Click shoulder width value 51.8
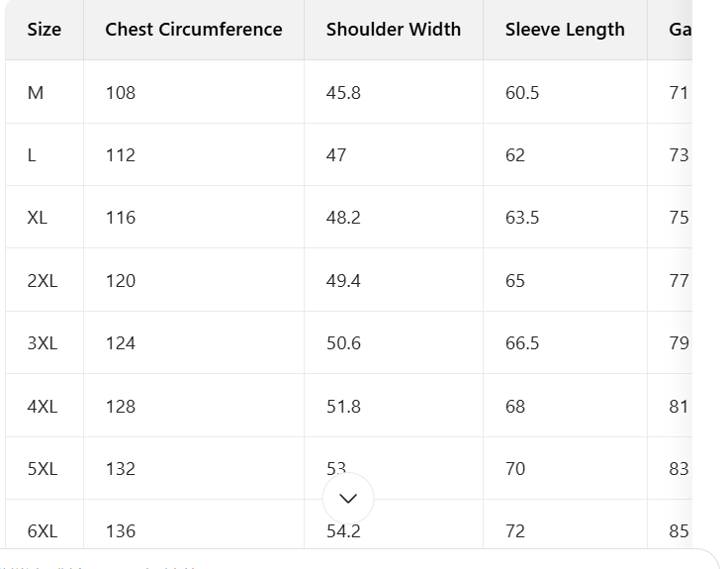 (343, 407)
